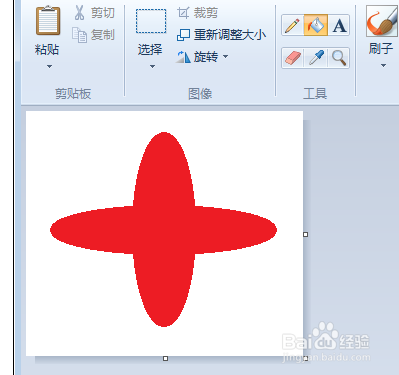Viewport: 399px width, 375px height.
Task: Select the Text tool
Action: pyautogui.click(x=339, y=25)
